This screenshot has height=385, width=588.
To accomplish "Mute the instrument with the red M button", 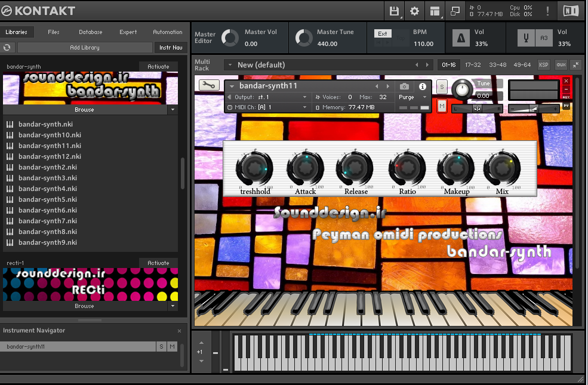I will pyautogui.click(x=442, y=106).
